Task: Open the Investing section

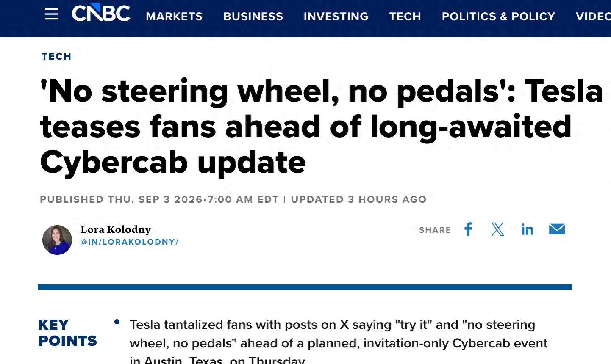Action: [336, 17]
